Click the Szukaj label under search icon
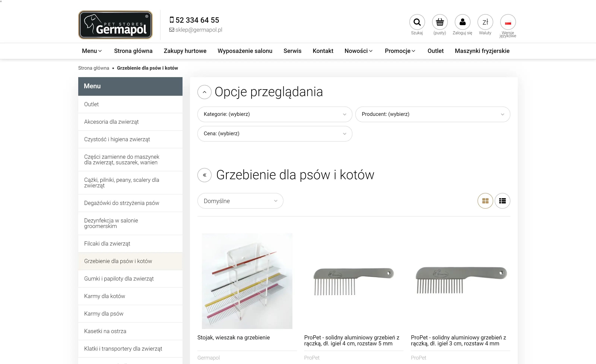 point(417,33)
